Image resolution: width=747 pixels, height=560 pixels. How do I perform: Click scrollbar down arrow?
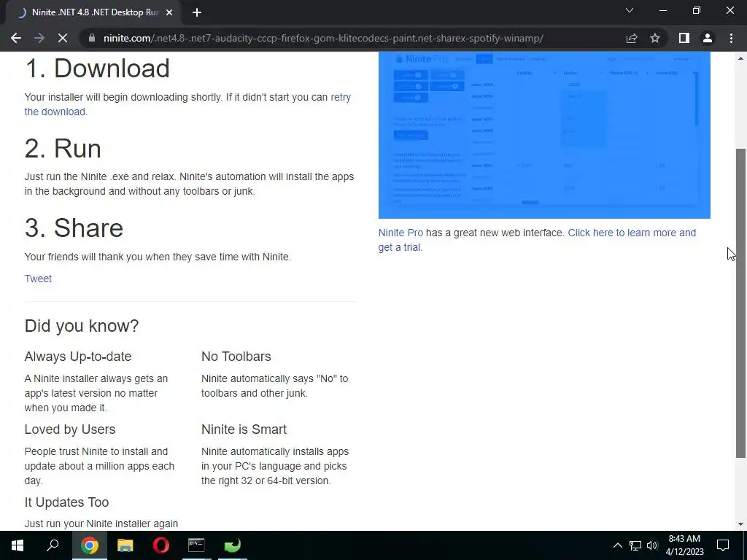coord(741,524)
